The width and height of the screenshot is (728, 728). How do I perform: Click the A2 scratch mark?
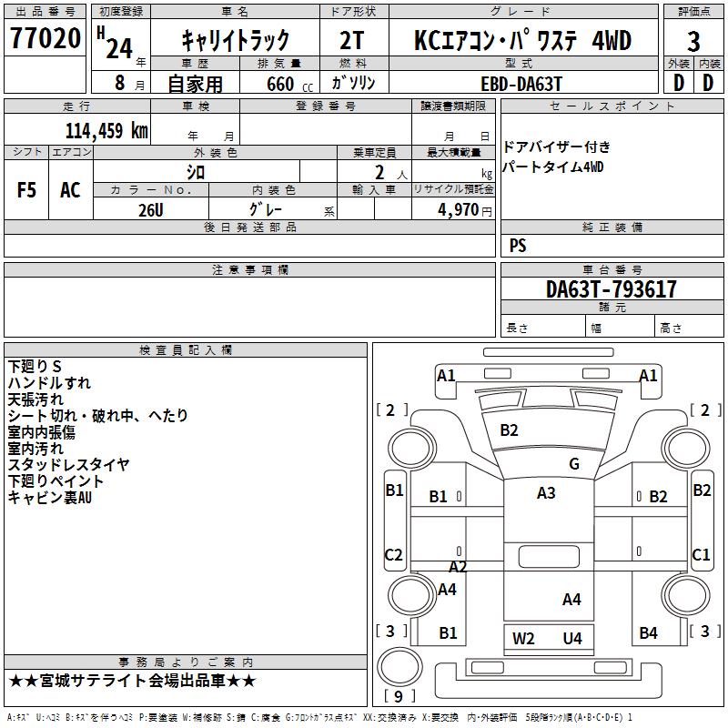pyautogui.click(x=458, y=566)
